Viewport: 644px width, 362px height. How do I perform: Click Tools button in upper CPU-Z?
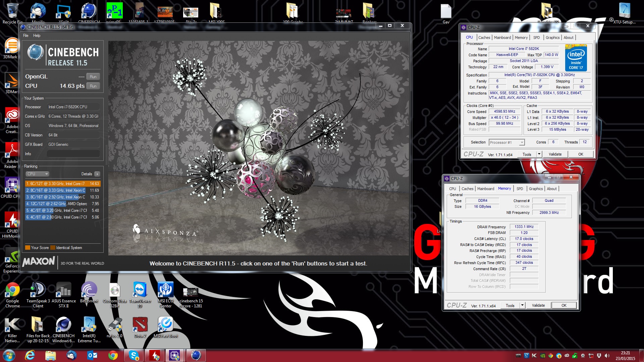(527, 155)
